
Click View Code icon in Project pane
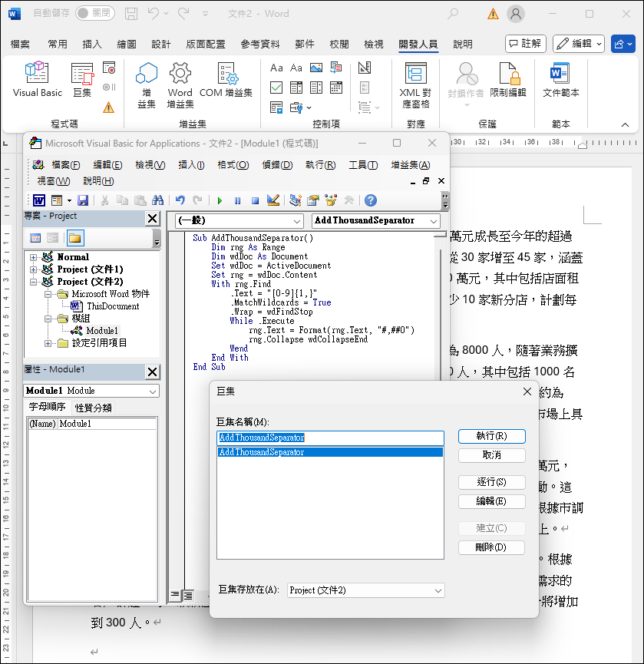(35, 238)
